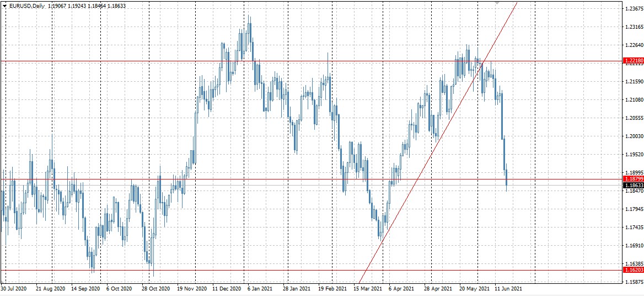Click the EURUSD,Daily chart title text
This screenshot has height=296, width=644.
[x=26, y=6]
